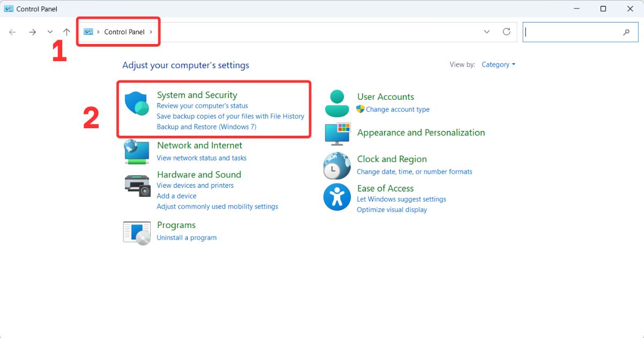The width and height of the screenshot is (644, 338).
Task: Navigate up one level with the up arrow
Action: [66, 32]
